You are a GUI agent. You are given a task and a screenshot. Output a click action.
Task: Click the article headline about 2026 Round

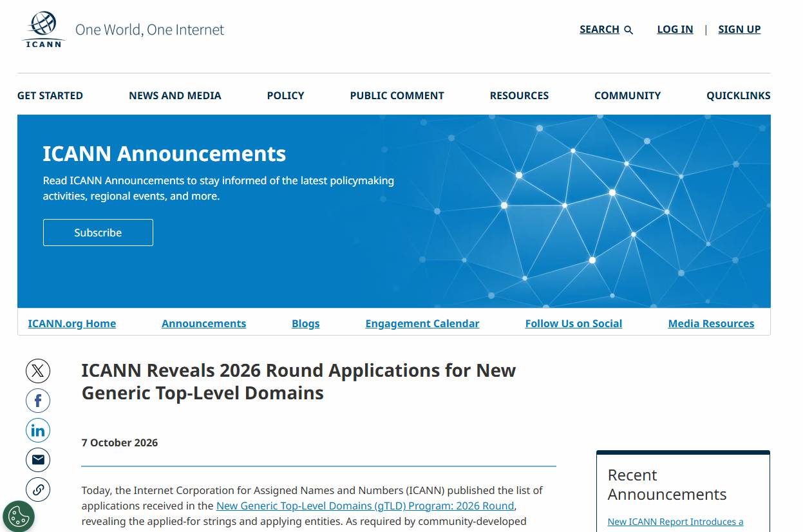pos(299,382)
